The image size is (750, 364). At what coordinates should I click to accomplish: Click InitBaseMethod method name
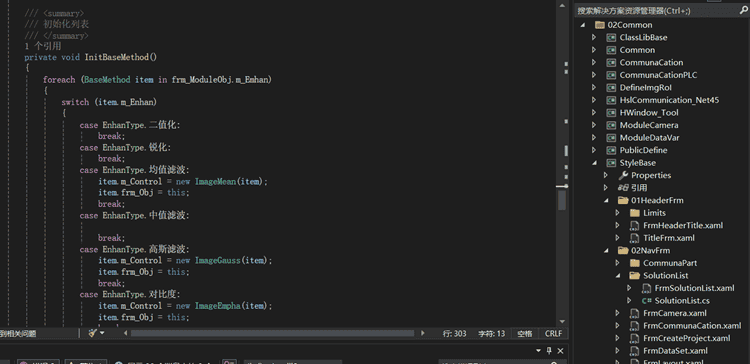pos(118,57)
